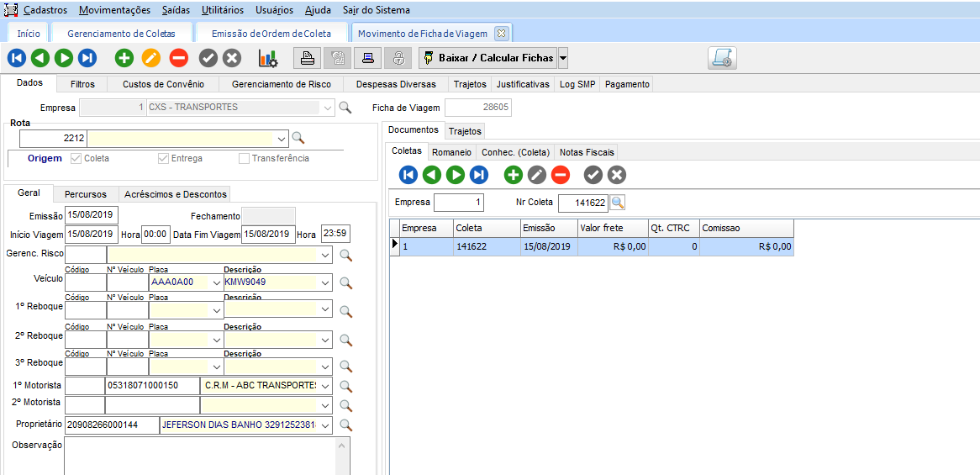Expand the Rota dropdown list
Image resolution: width=980 pixels, height=475 pixels.
pyautogui.click(x=282, y=139)
